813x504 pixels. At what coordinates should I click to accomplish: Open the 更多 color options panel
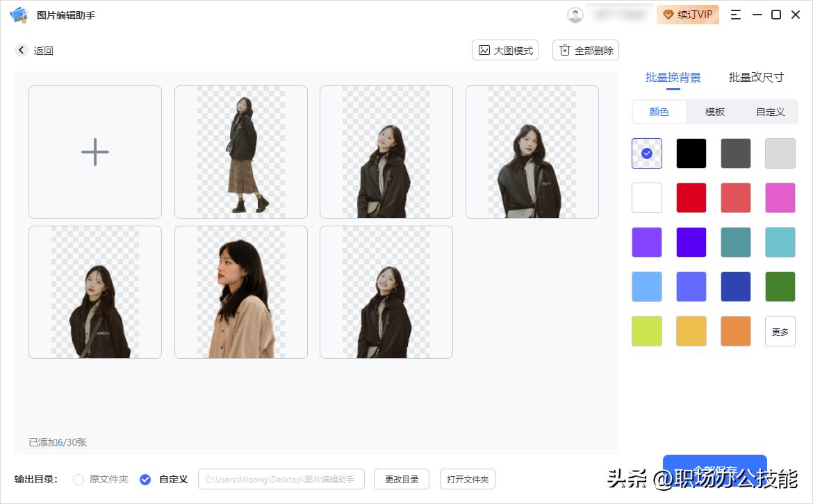[780, 331]
